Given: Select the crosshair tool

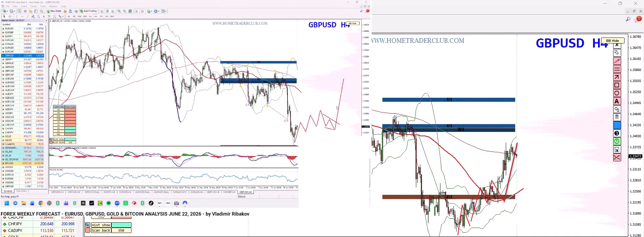Looking at the screenshot, I should pyautogui.click(x=10, y=16).
